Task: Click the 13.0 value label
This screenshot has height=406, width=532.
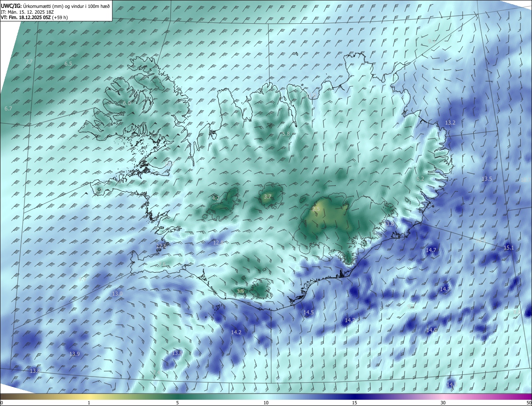Action: click(x=118, y=294)
